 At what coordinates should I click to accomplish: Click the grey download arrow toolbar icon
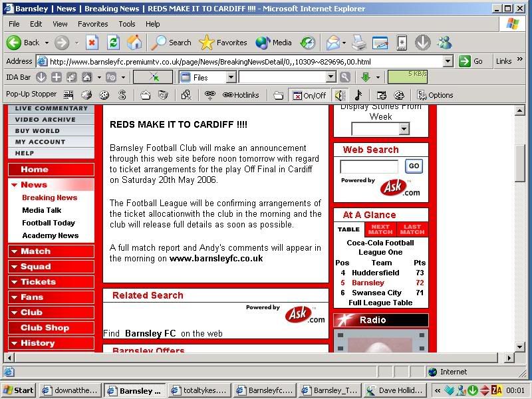coord(423,43)
